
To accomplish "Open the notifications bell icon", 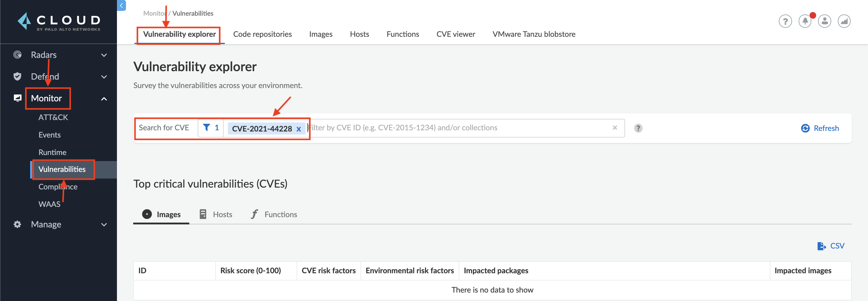I will tap(805, 21).
